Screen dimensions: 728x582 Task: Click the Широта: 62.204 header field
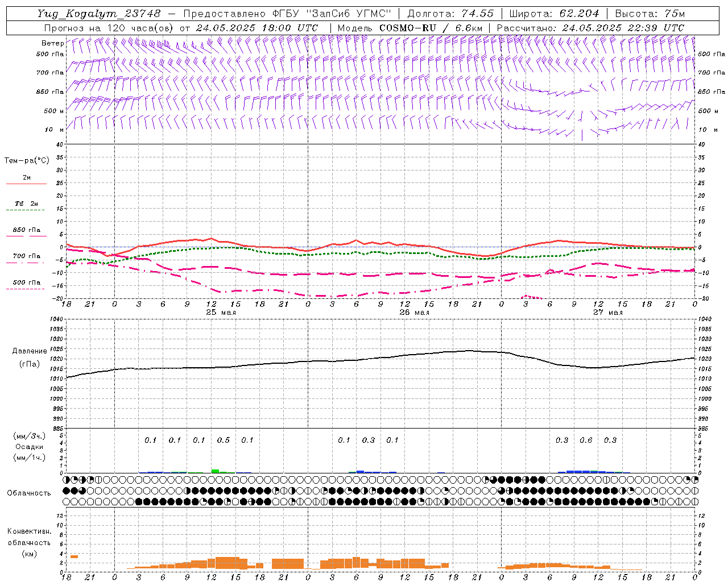pyautogui.click(x=554, y=14)
